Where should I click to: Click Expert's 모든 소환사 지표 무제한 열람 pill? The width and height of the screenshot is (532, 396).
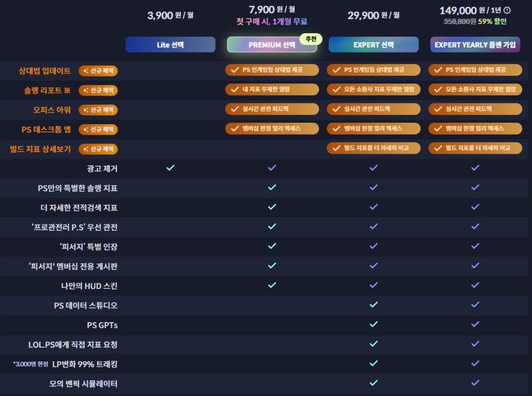click(x=373, y=89)
